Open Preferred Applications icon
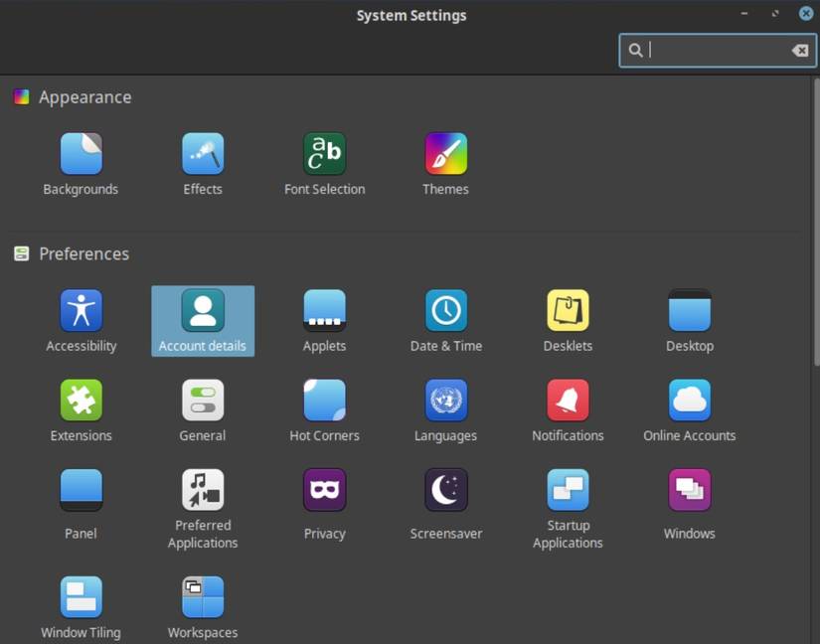The height and width of the screenshot is (644, 820). pos(203,490)
